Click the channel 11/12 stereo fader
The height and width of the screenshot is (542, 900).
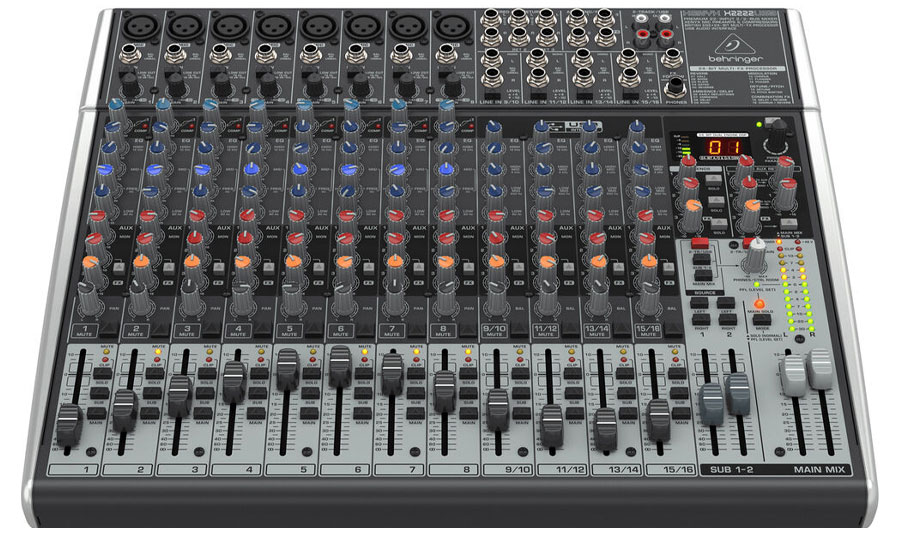click(552, 425)
